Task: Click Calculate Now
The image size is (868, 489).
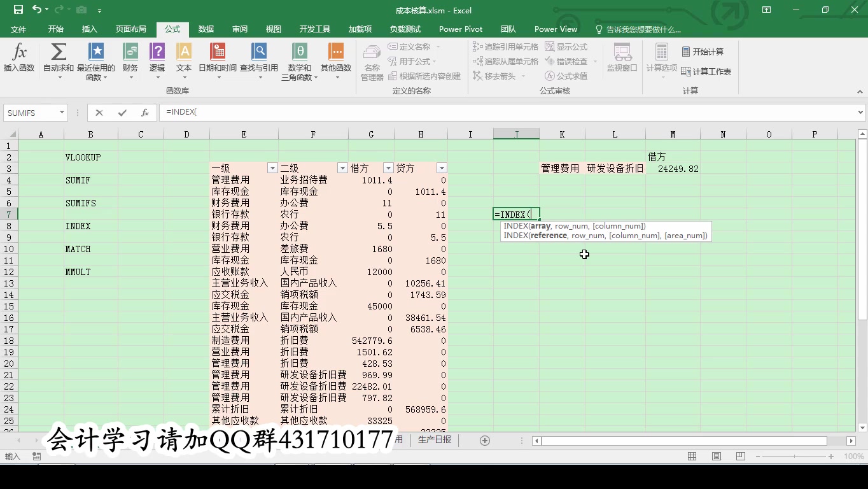Action: [703, 52]
